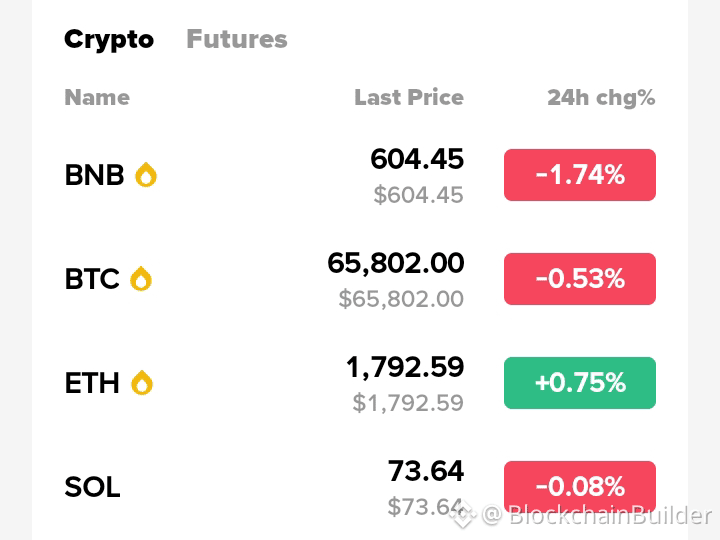Image resolution: width=720 pixels, height=540 pixels.
Task: Click the -0.08% change badge for SOL
Action: (x=580, y=487)
